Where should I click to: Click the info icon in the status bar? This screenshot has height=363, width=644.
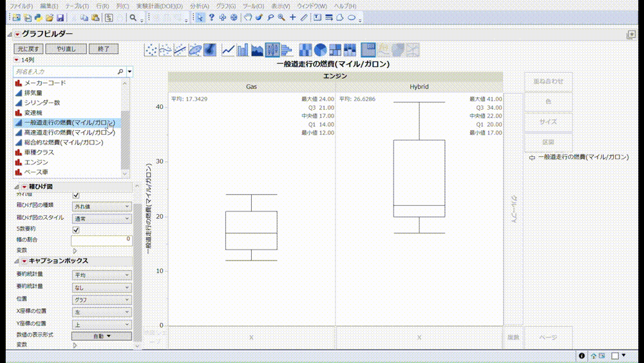(582, 356)
